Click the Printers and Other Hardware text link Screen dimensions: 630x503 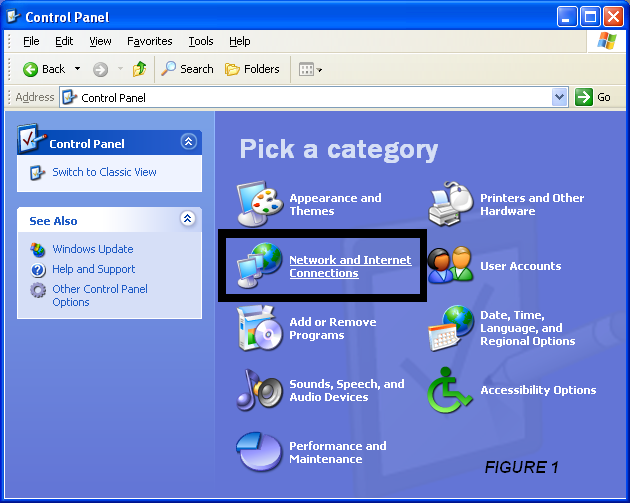(532, 204)
